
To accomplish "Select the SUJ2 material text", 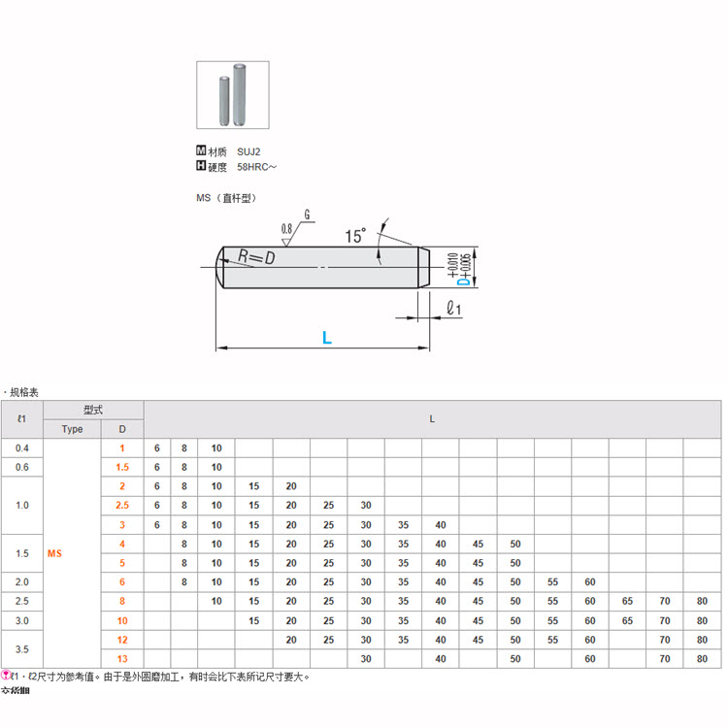I will 248,151.
